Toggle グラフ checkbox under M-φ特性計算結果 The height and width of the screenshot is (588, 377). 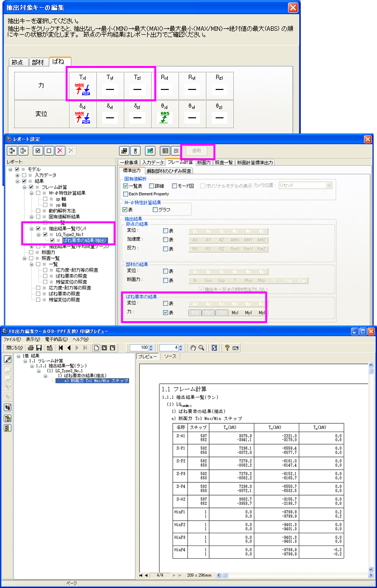click(155, 209)
